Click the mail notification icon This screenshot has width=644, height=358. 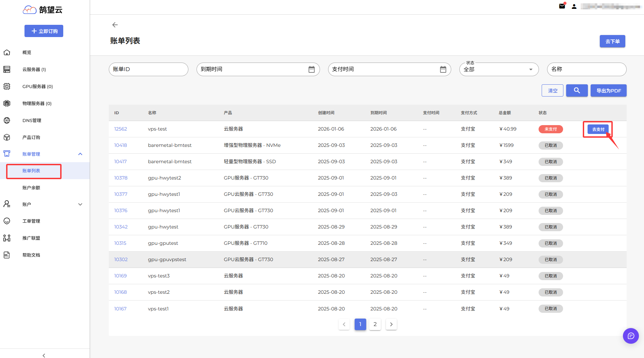coord(562,6)
